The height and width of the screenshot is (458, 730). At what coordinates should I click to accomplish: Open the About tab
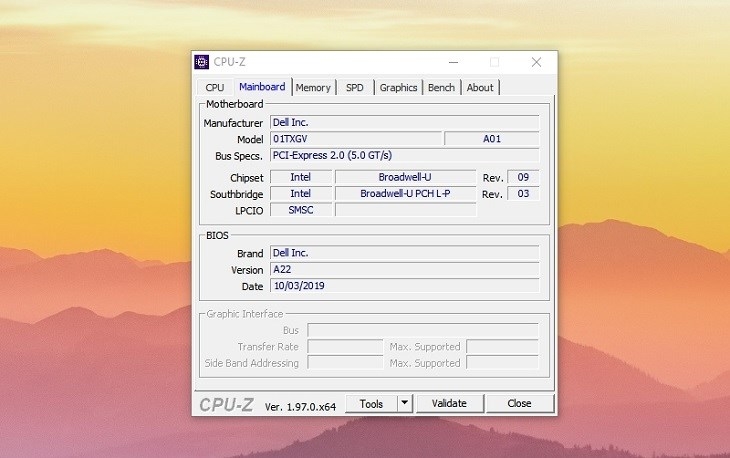pos(480,88)
